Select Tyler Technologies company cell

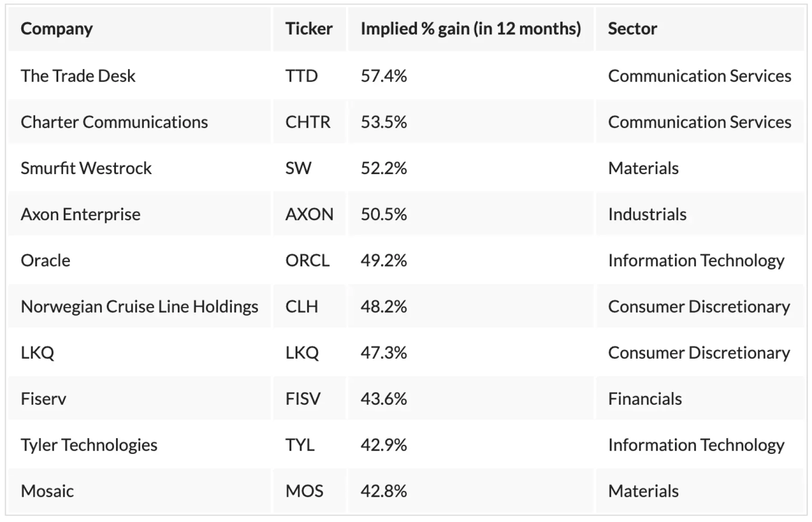coord(89,445)
